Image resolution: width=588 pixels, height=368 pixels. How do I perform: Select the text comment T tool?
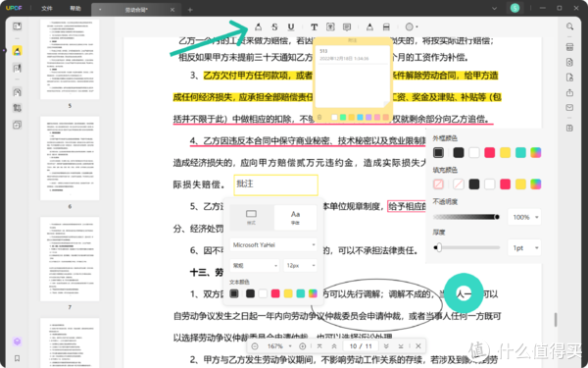coord(315,27)
